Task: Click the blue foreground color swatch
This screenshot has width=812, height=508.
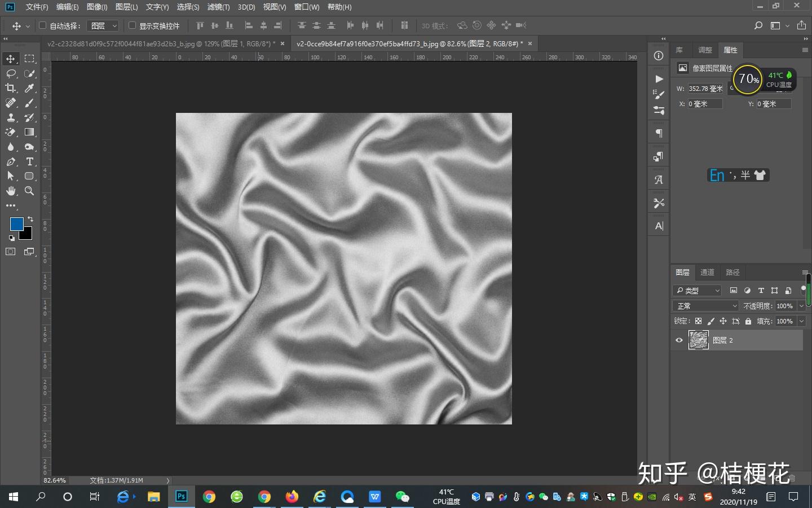Action: coord(16,224)
